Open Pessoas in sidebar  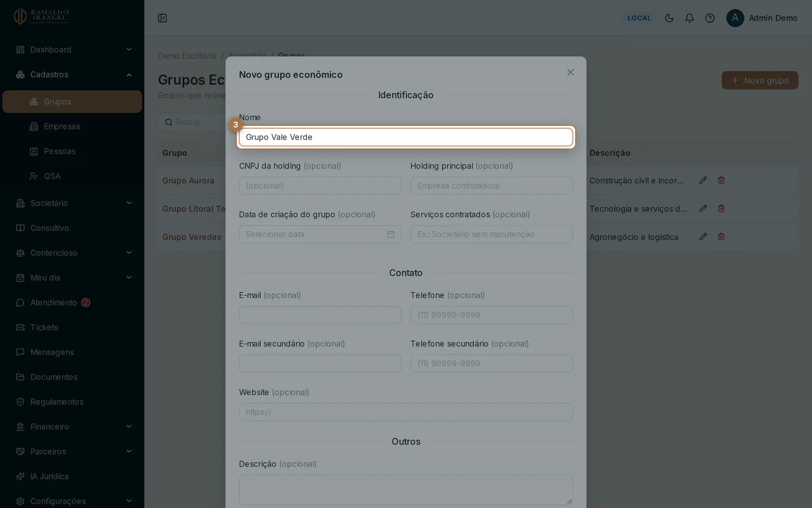pos(72,151)
